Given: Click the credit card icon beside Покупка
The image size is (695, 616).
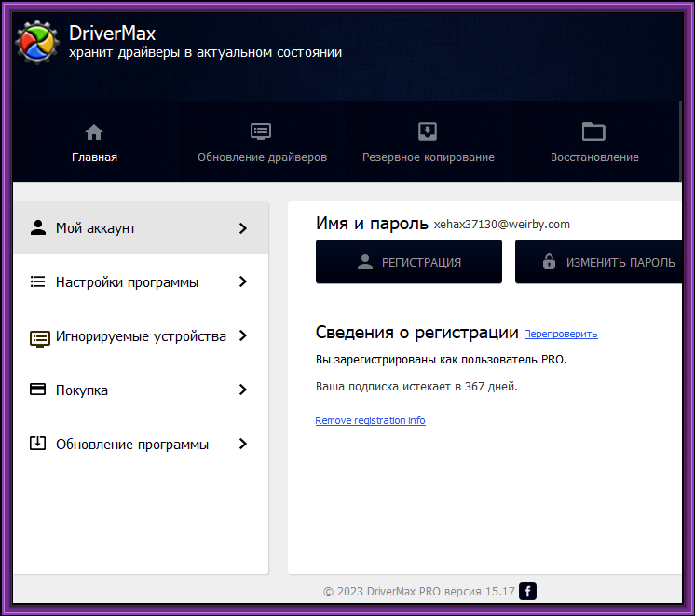Looking at the screenshot, I should pyautogui.click(x=37, y=389).
